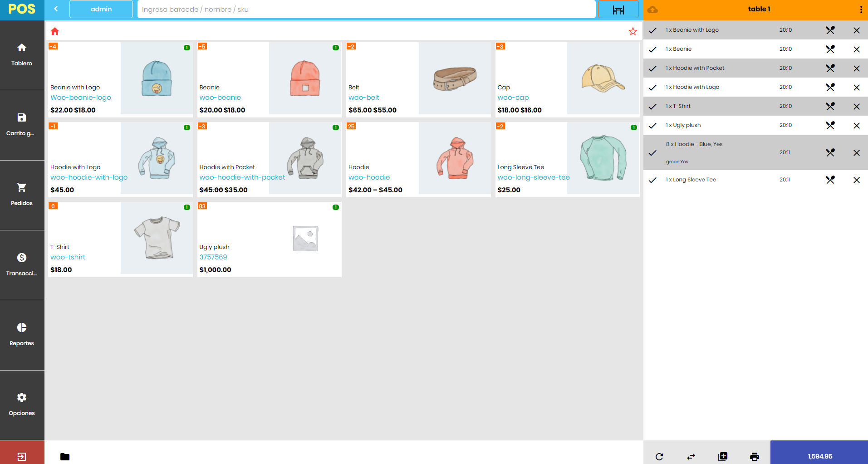The height and width of the screenshot is (464, 868).
Task: Toggle check mark for Beanie with Logo row
Action: [652, 30]
